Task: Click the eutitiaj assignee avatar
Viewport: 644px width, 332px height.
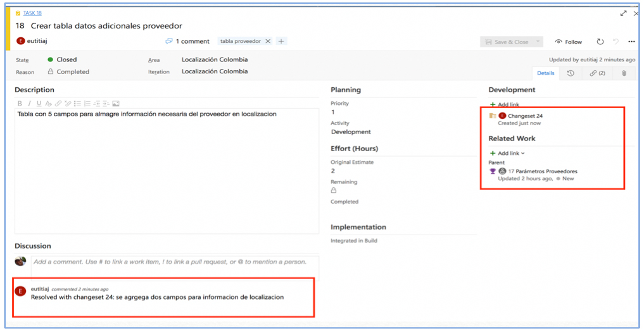Action: pyautogui.click(x=20, y=41)
